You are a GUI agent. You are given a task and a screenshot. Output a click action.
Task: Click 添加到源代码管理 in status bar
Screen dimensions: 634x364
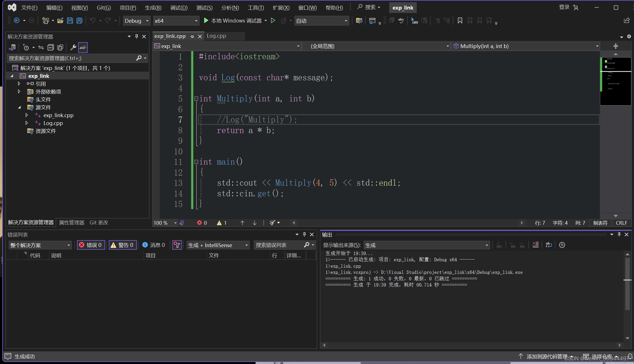pos(547,356)
